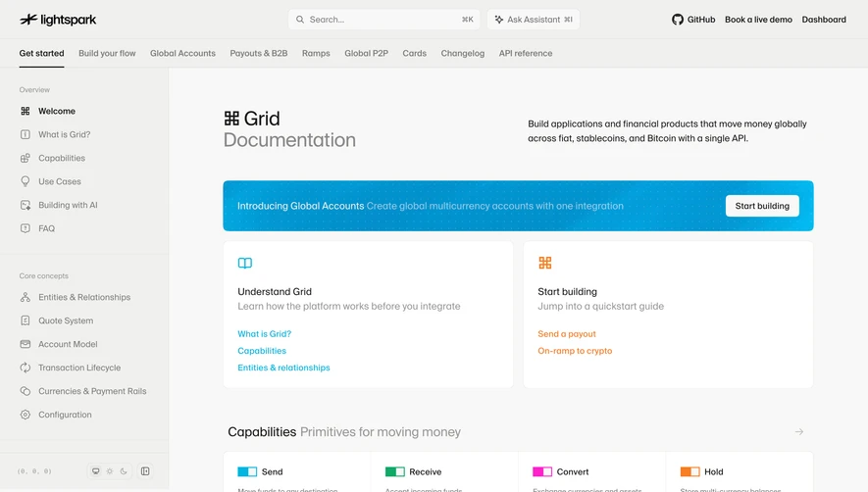The image size is (868, 492).
Task: Click the Currencies & Payment Rails icon
Action: (26, 391)
